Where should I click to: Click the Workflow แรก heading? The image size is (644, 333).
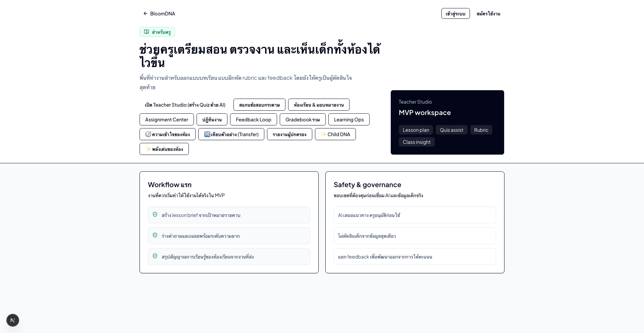pyautogui.click(x=170, y=185)
